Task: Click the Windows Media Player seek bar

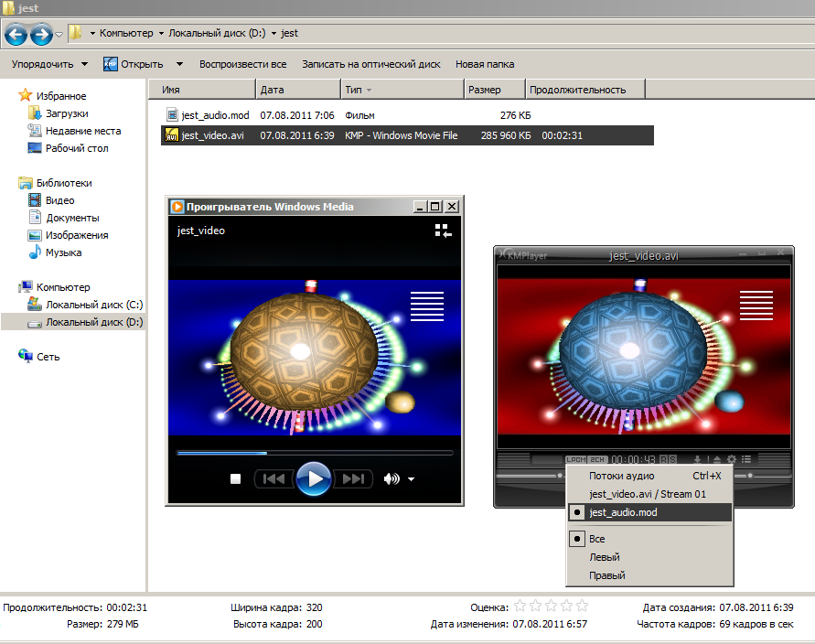Action: coord(314,453)
